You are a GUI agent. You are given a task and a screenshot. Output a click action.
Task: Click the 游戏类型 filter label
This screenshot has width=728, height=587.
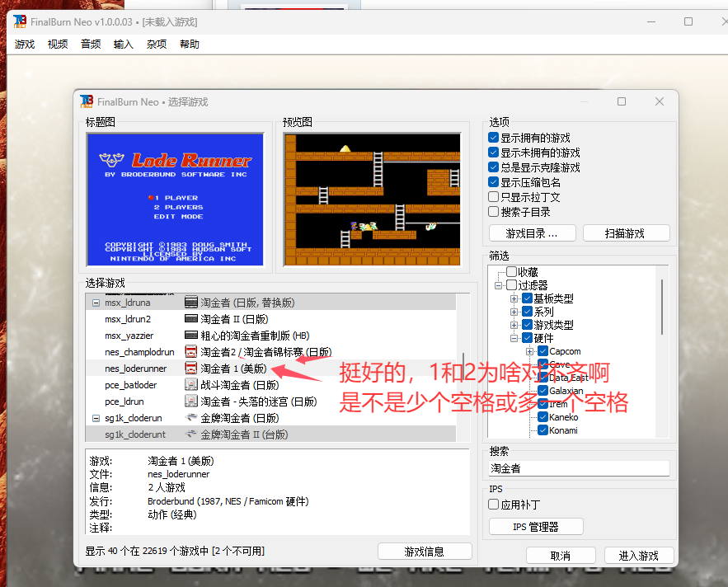coord(553,325)
